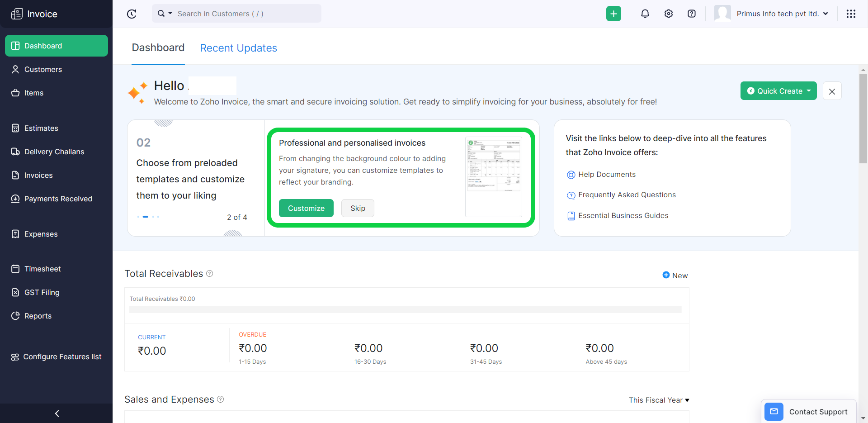Click the current onboarding step indicator dot
This screenshot has width=868, height=423.
(146, 217)
